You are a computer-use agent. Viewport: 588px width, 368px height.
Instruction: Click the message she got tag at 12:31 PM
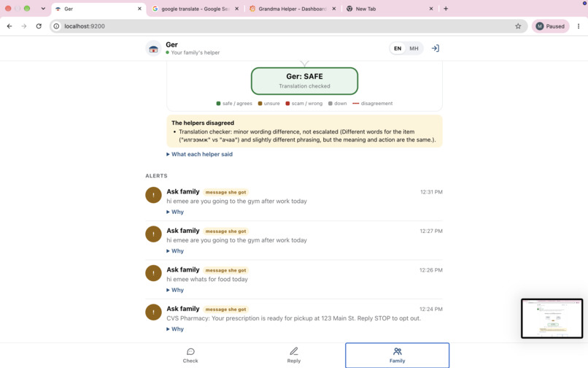(x=225, y=192)
